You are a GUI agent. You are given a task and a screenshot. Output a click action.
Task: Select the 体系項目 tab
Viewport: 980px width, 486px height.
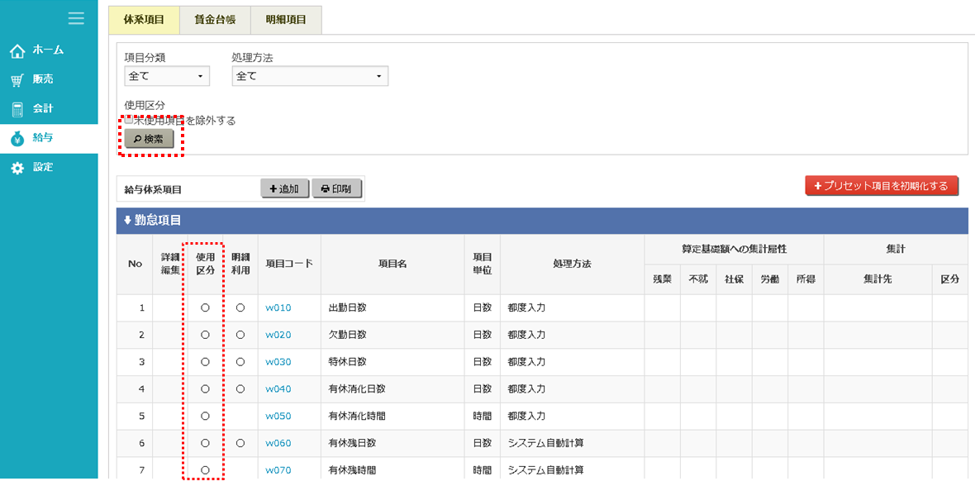coord(144,20)
